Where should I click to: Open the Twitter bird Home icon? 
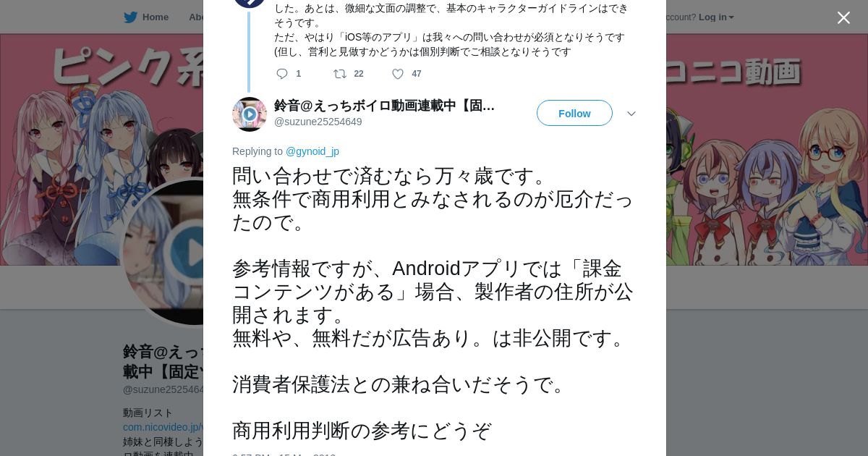coord(130,17)
